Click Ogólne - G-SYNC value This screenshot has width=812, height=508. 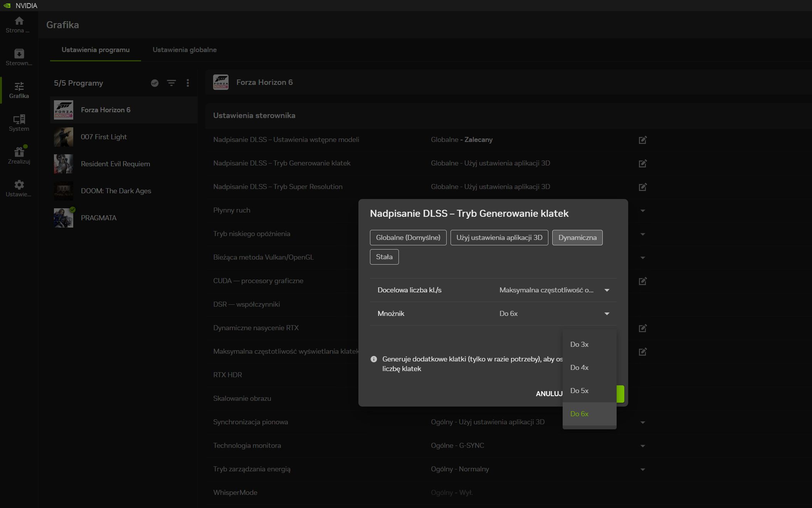457,446
